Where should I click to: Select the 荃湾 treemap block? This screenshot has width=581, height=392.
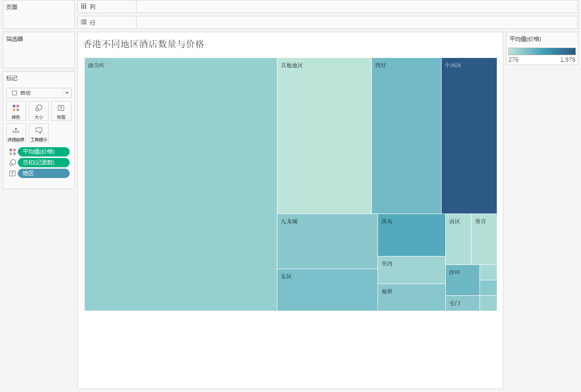coord(412,270)
